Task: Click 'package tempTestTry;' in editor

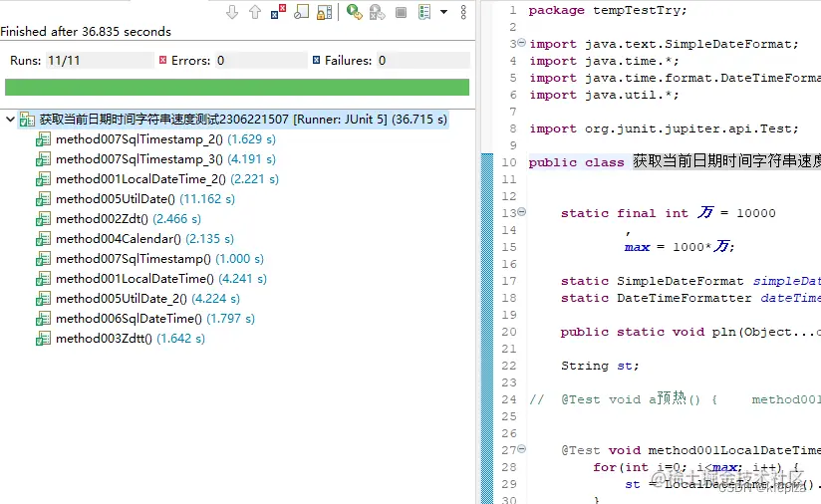Action: (x=608, y=10)
